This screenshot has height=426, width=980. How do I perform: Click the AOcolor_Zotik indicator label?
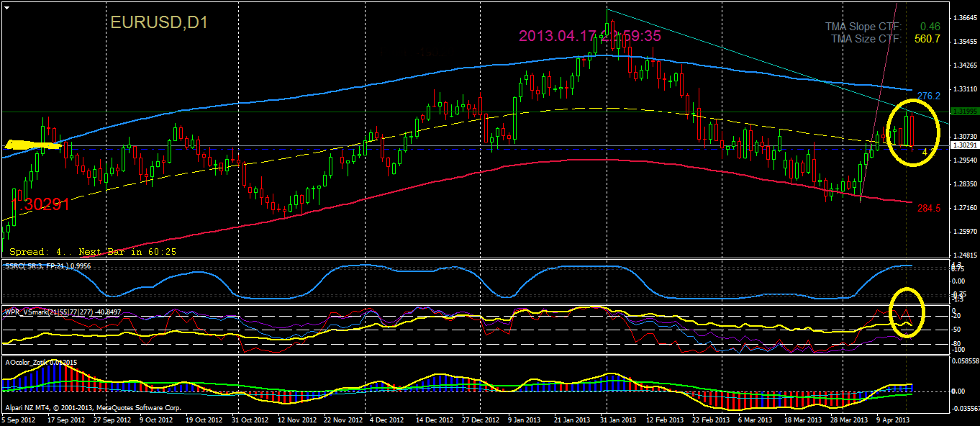point(40,362)
